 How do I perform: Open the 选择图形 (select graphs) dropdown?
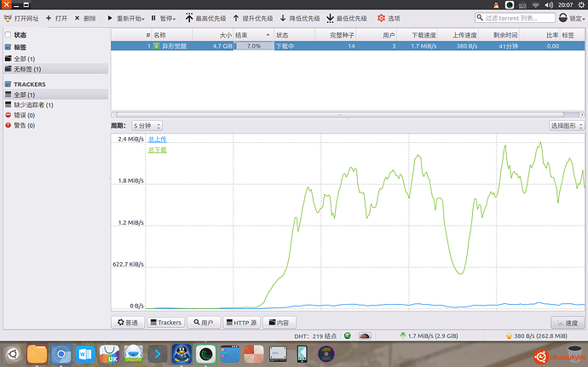pos(567,126)
